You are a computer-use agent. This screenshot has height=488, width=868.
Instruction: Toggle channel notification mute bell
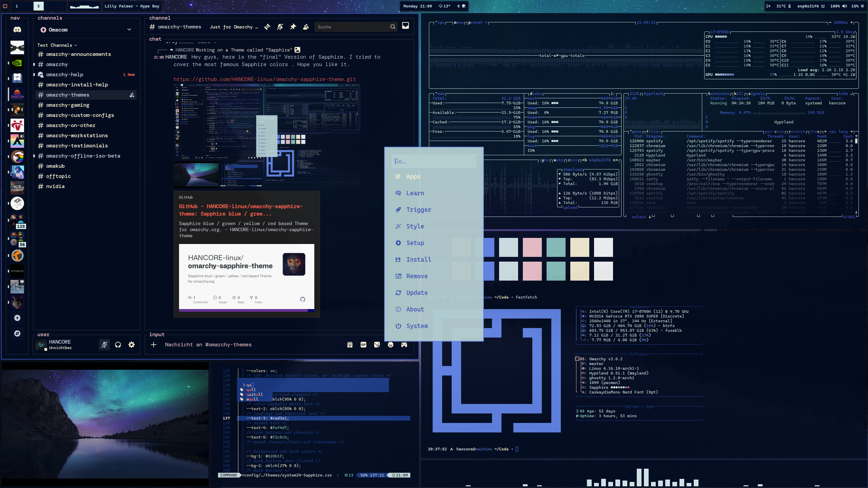280,27
